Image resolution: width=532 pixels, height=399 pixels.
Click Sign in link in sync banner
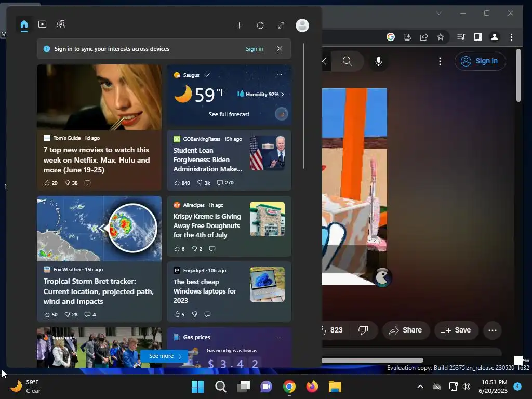pyautogui.click(x=255, y=49)
